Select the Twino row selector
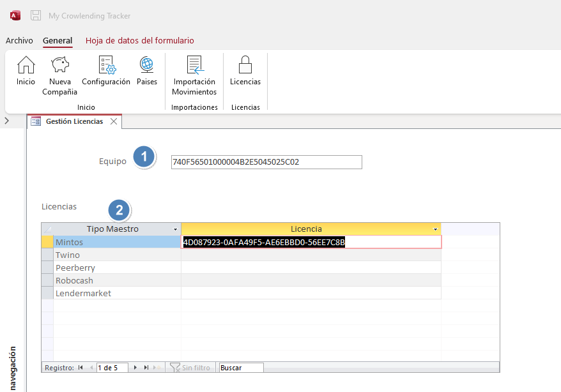Viewport: 561px width, 392px height. coord(47,255)
